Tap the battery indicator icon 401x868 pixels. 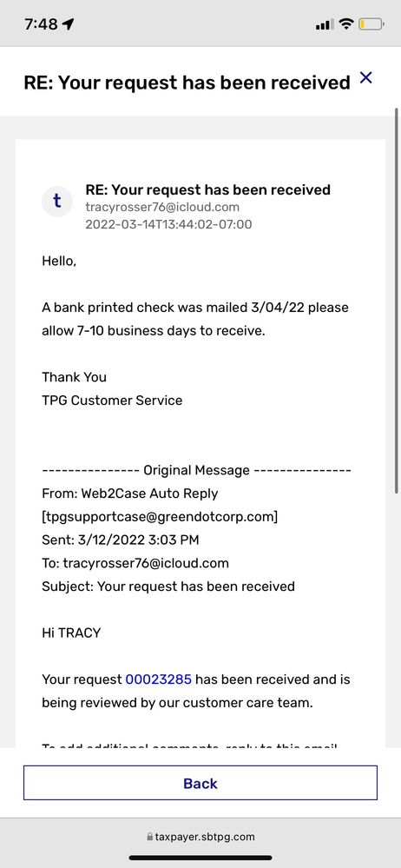point(371,23)
